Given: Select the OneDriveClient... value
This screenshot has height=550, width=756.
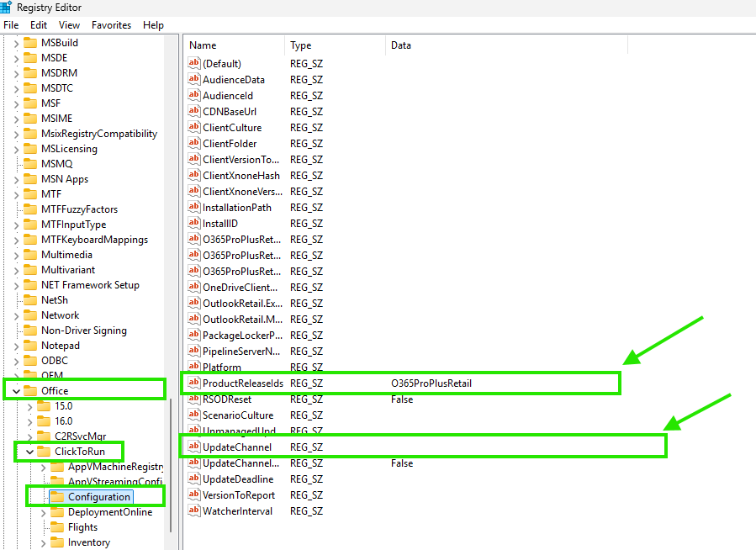Looking at the screenshot, I should point(241,288).
